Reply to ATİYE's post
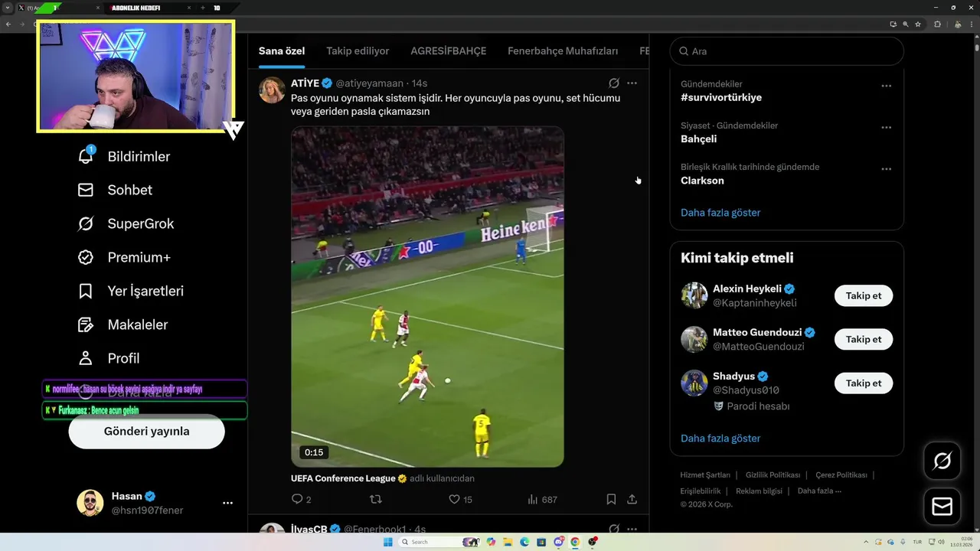The height and width of the screenshot is (551, 980). tap(297, 499)
